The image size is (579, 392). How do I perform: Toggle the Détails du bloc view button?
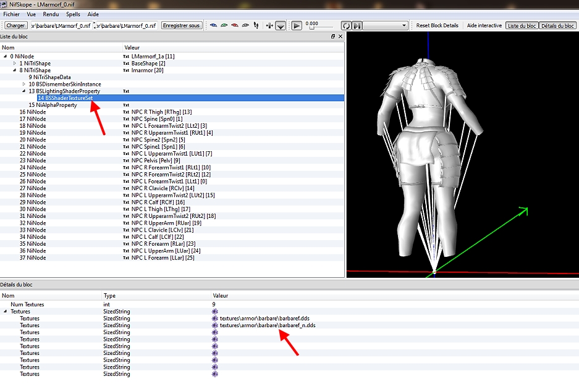[x=557, y=25]
